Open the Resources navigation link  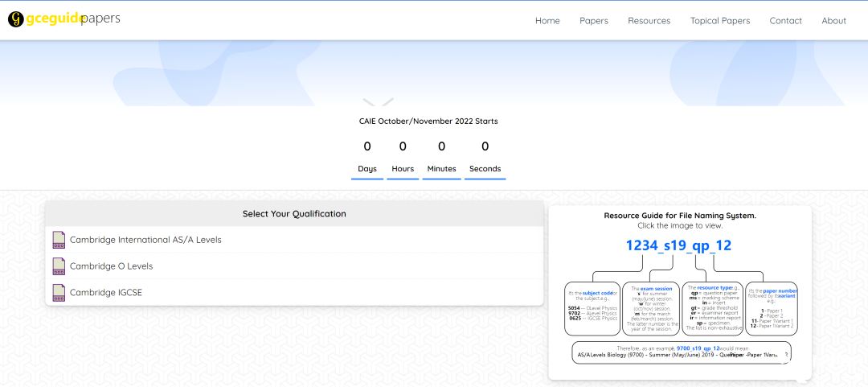pos(649,21)
